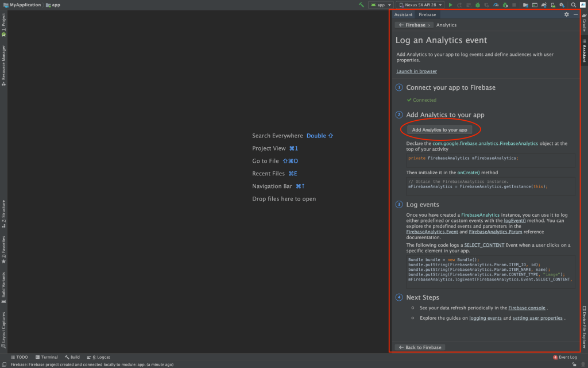
Task: Open SDK Manager icon
Action: [562, 5]
